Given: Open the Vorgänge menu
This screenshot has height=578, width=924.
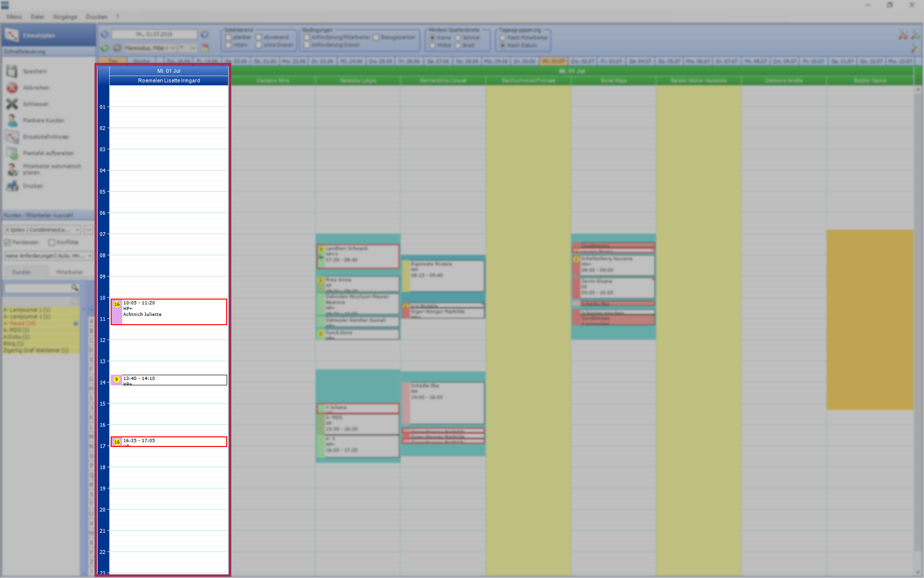Looking at the screenshot, I should click(x=65, y=17).
